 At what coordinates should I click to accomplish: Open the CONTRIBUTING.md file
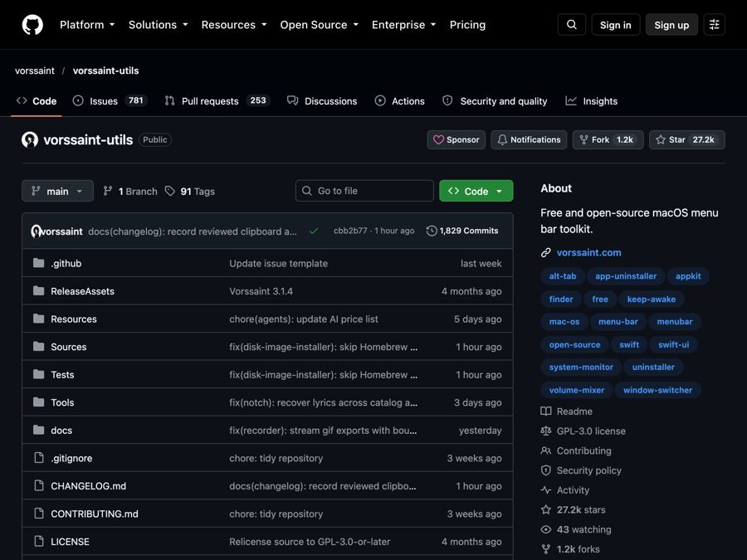pyautogui.click(x=95, y=514)
